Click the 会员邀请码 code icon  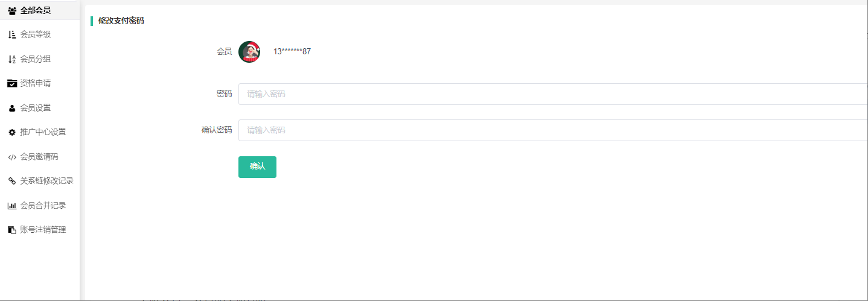(x=12, y=157)
